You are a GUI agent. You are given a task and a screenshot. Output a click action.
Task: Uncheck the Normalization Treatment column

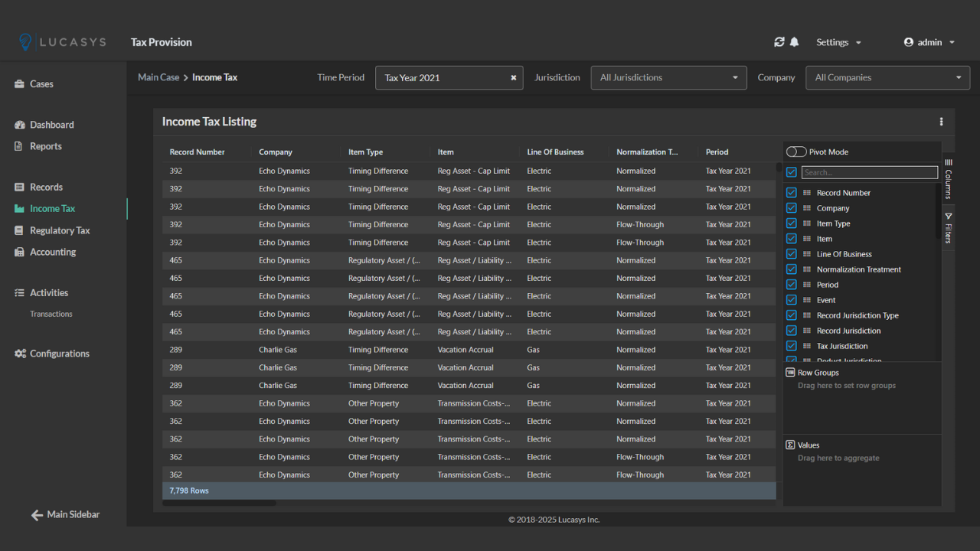791,269
